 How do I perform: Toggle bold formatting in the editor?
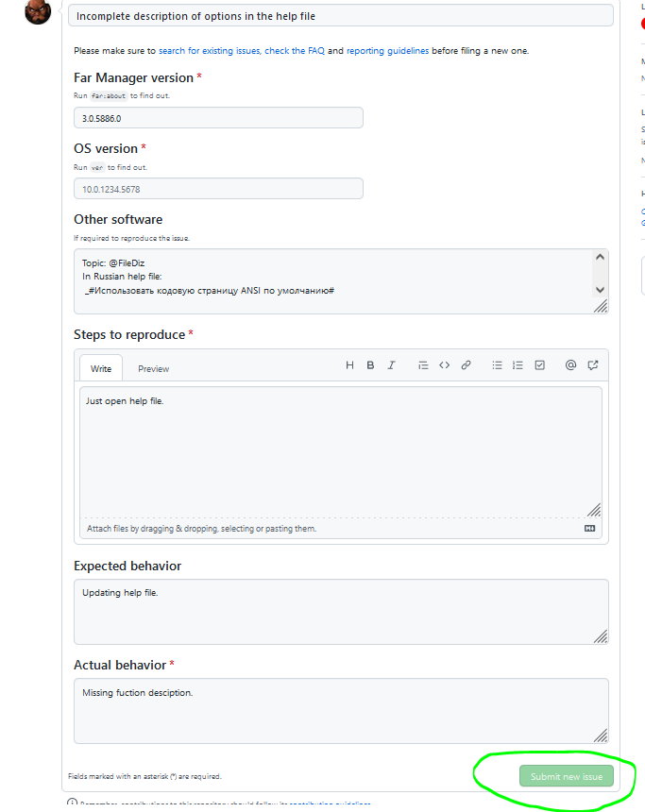tap(370, 365)
